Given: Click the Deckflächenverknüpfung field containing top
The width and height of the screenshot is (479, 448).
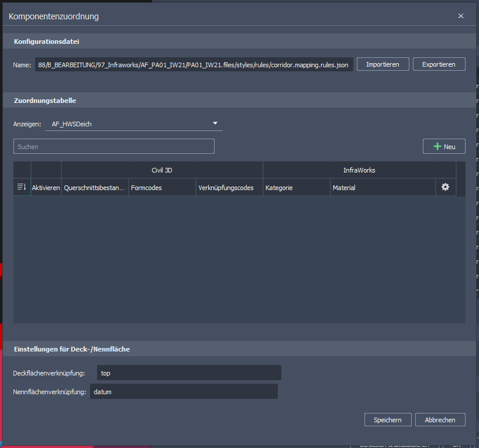Looking at the screenshot, I should (x=189, y=373).
